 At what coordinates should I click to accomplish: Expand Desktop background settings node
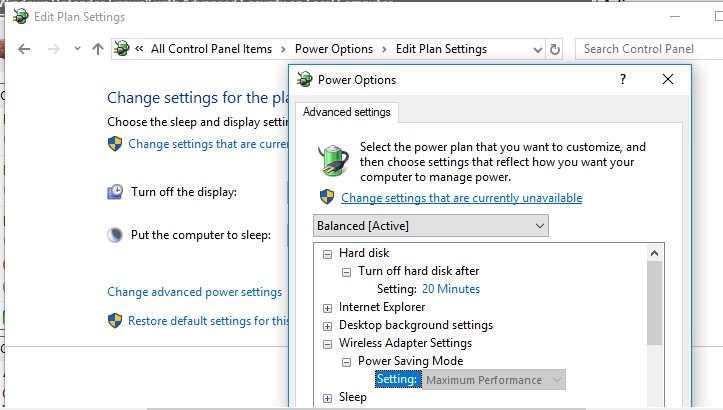(x=327, y=325)
